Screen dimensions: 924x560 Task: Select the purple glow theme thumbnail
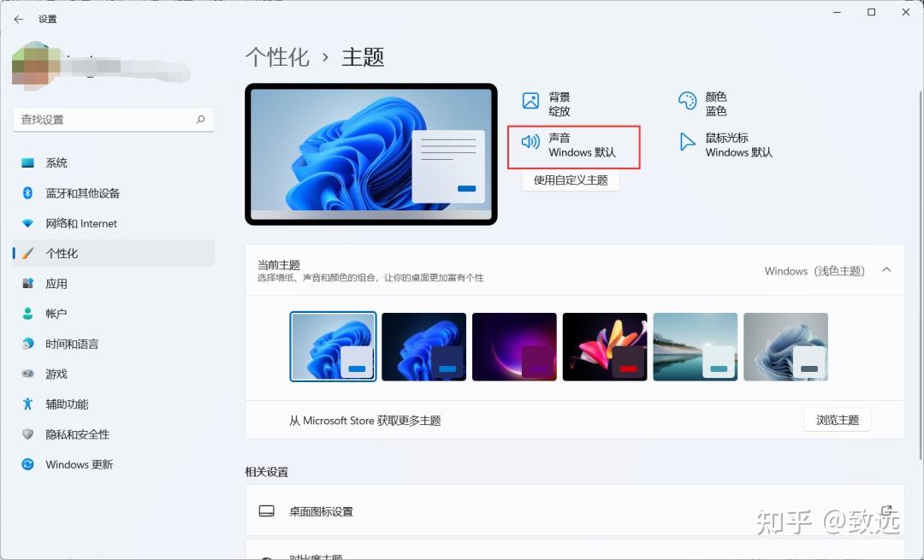514,347
